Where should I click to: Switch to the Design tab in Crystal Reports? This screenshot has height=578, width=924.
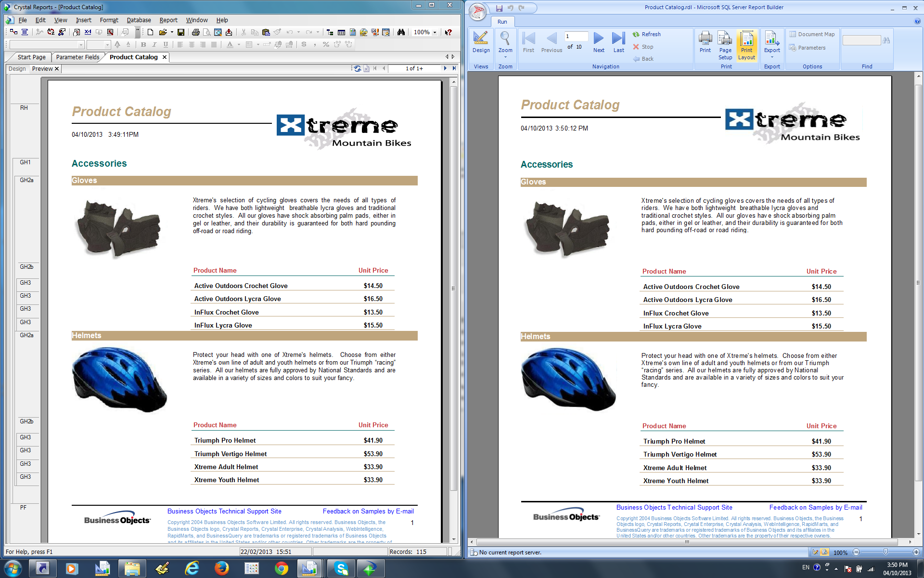(17, 68)
